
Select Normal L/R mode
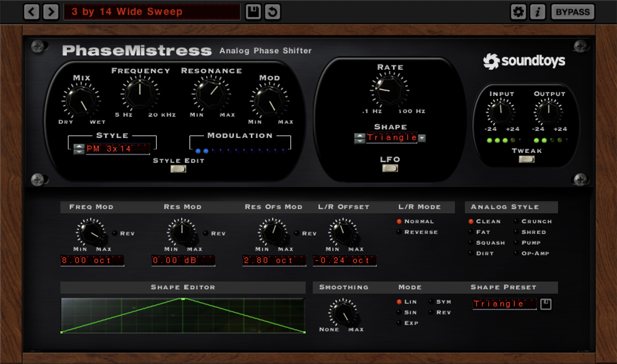point(399,221)
